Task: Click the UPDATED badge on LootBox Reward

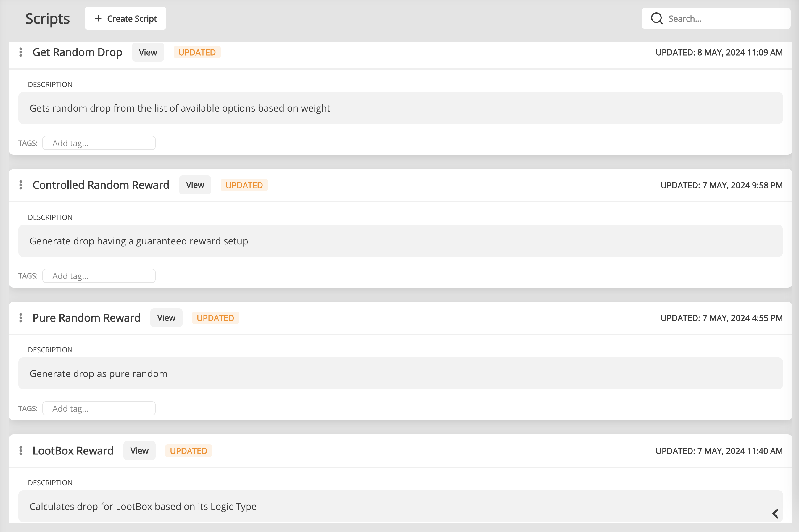Action: 188,451
